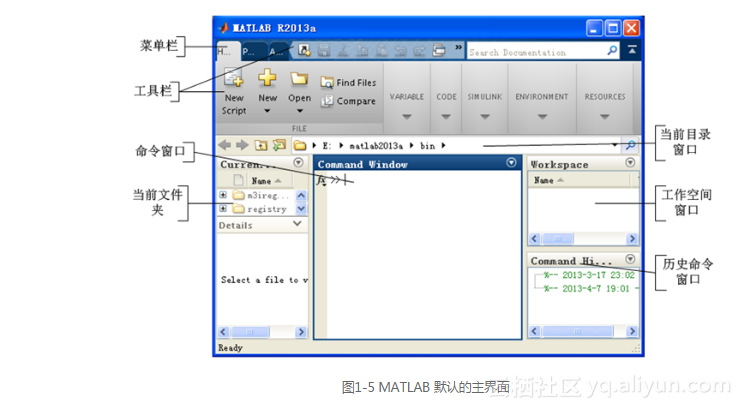This screenshot has height=409, width=742.
Task: Collapse the Details panel chevron
Action: pyautogui.click(x=297, y=223)
